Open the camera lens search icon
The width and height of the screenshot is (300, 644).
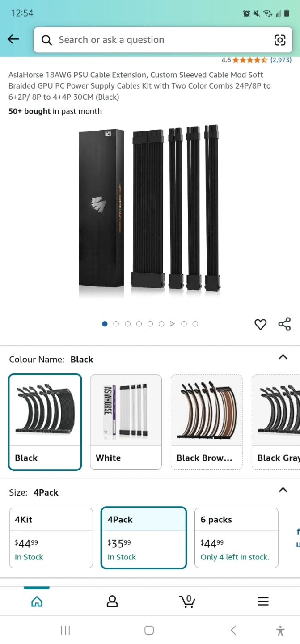(279, 40)
